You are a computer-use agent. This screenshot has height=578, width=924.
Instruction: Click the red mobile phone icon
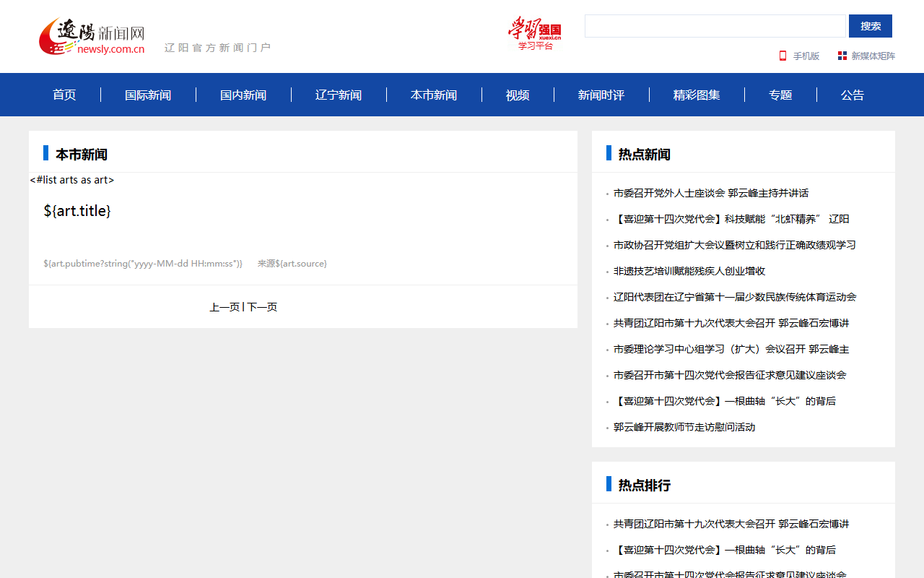point(783,56)
